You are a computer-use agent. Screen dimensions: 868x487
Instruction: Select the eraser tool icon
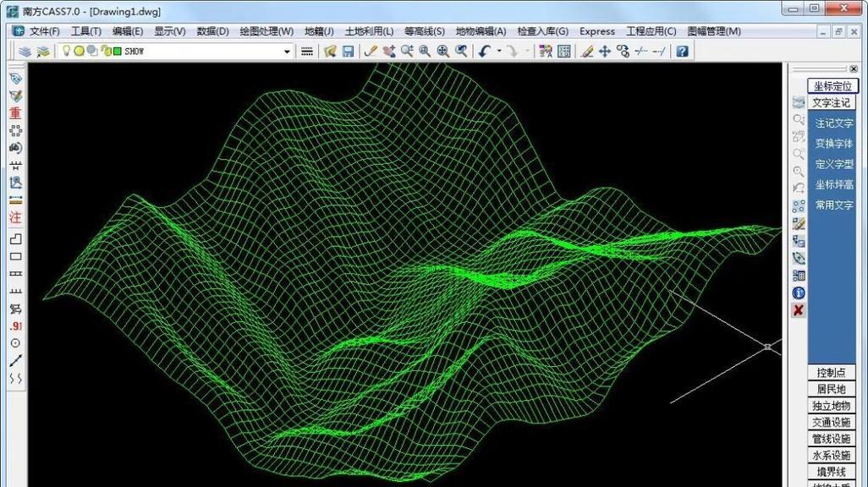(587, 52)
